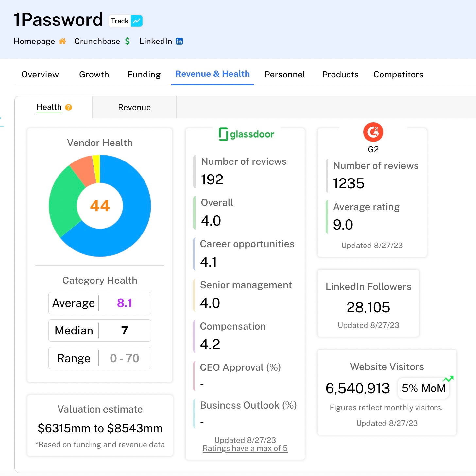The image size is (476, 476).
Task: Click the Homepage house icon
Action: point(62,41)
